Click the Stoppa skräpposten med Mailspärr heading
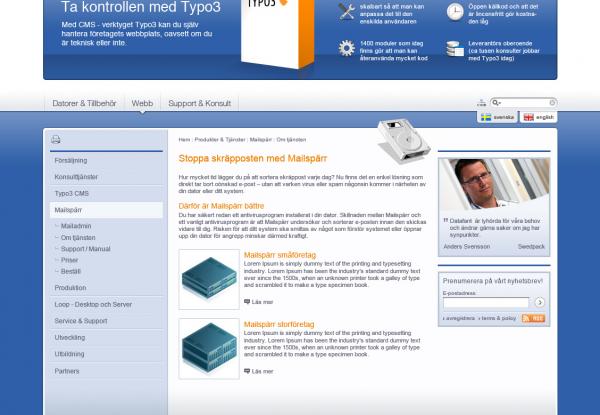 pyautogui.click(x=253, y=158)
